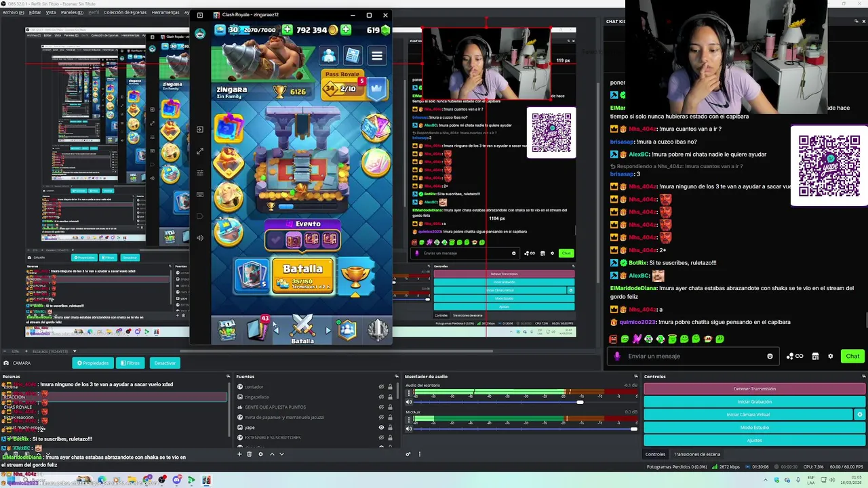This screenshot has width=868, height=488.
Task: Click Iniciar Cámara Virtual button
Action: (748, 415)
